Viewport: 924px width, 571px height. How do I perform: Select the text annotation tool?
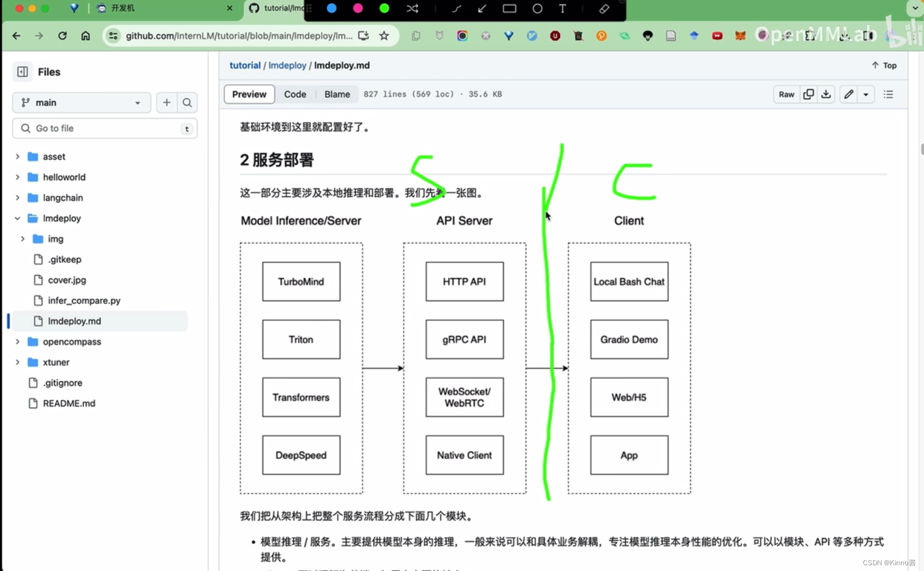point(563,8)
